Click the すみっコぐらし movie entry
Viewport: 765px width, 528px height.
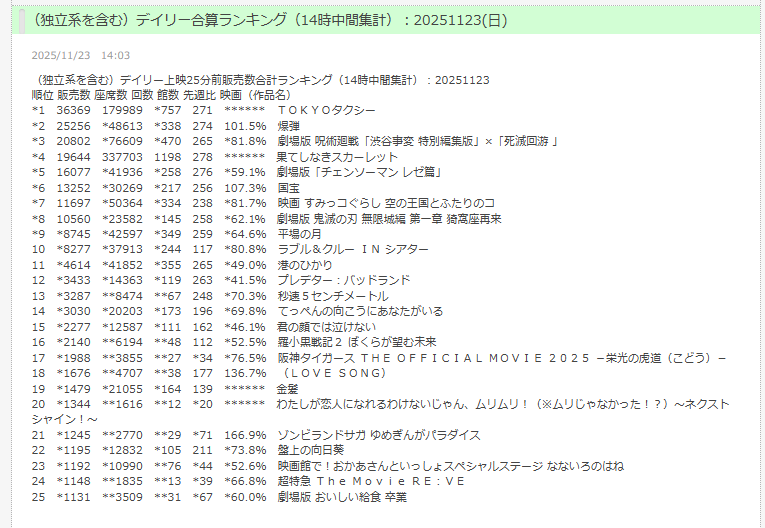[x=386, y=203]
